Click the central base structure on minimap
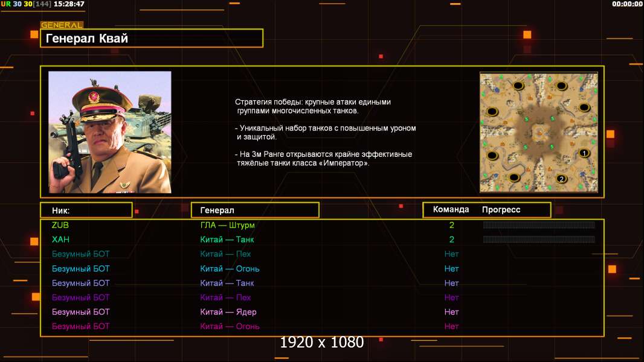644x362 pixels. pos(538,132)
